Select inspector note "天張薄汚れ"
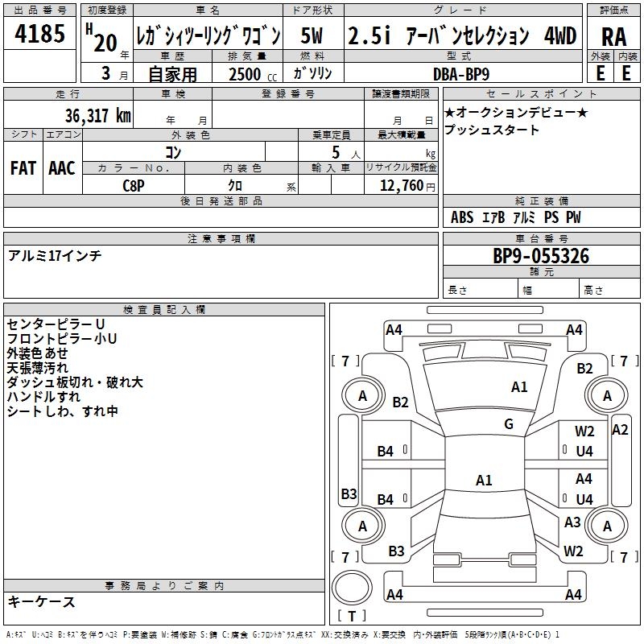 click(37, 368)
